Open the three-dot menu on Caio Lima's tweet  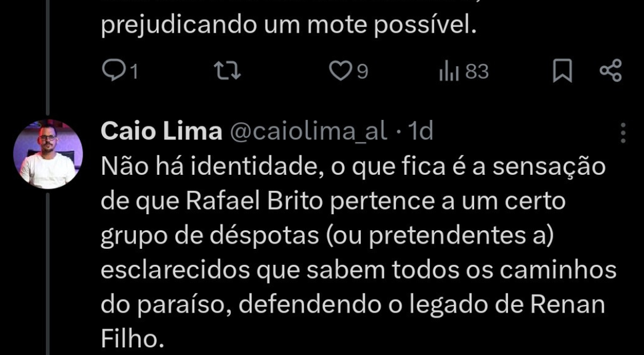click(x=623, y=133)
